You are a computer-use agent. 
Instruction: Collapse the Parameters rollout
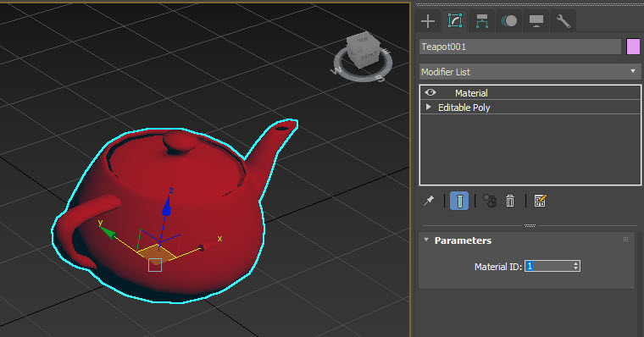(x=426, y=240)
